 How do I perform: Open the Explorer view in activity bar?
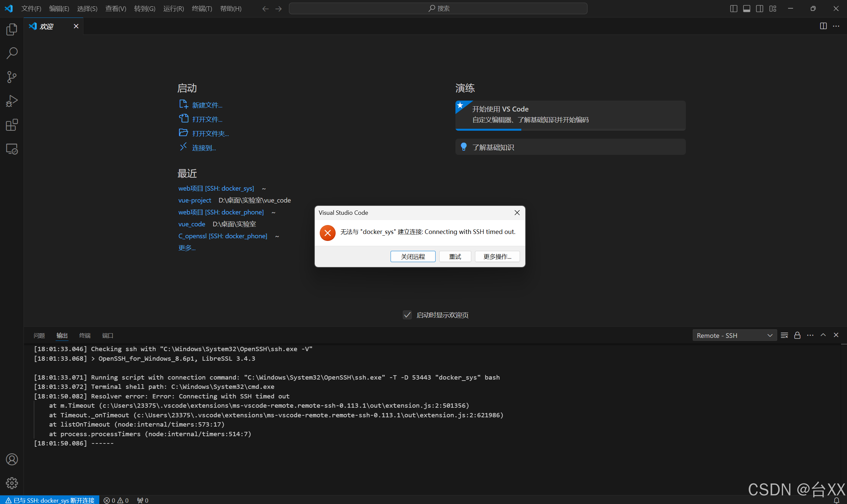point(12,29)
